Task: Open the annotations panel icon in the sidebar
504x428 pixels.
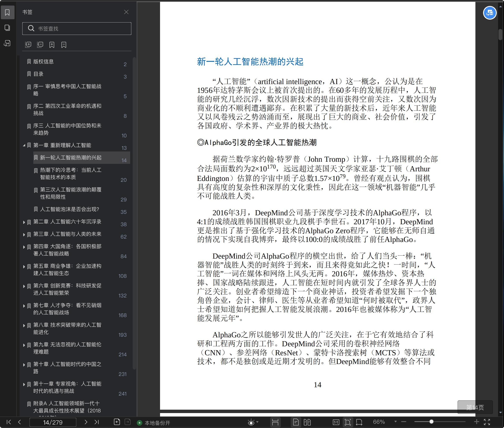Action: pyautogui.click(x=7, y=43)
